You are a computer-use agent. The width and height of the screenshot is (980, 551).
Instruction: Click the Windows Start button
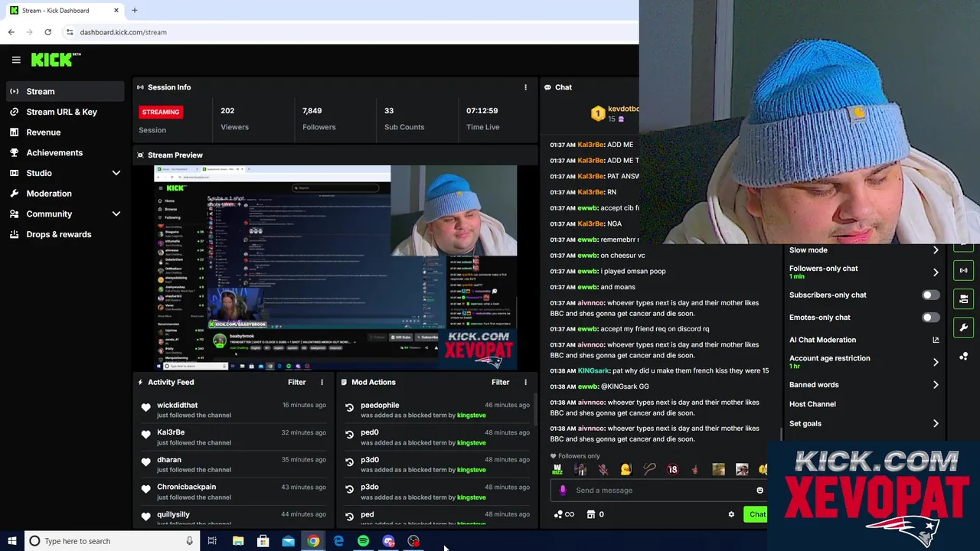coord(11,541)
